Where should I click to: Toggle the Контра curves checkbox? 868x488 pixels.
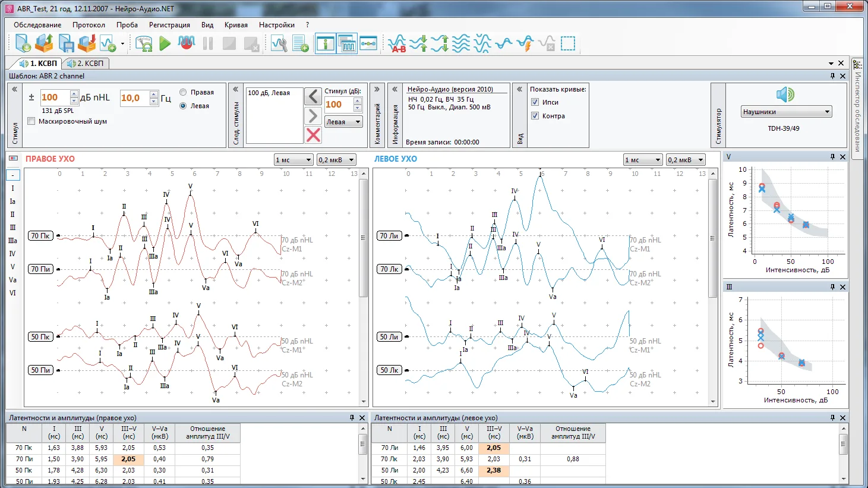[x=535, y=116]
